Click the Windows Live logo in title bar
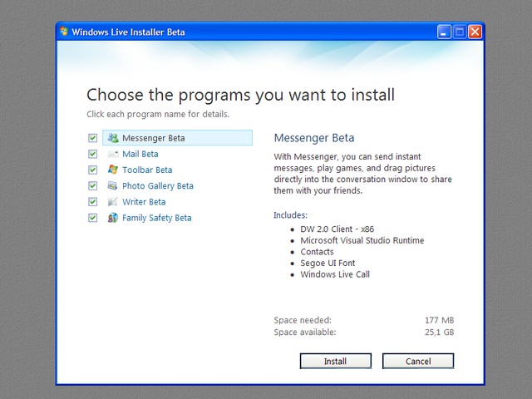Image resolution: width=532 pixels, height=399 pixels. click(x=64, y=32)
